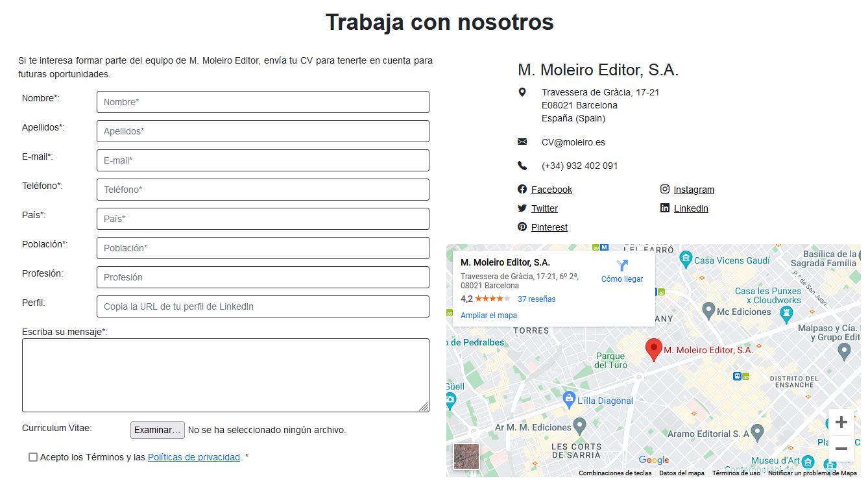Click the Google logo on the map
The height and width of the screenshot is (485, 868).
pyautogui.click(x=655, y=459)
